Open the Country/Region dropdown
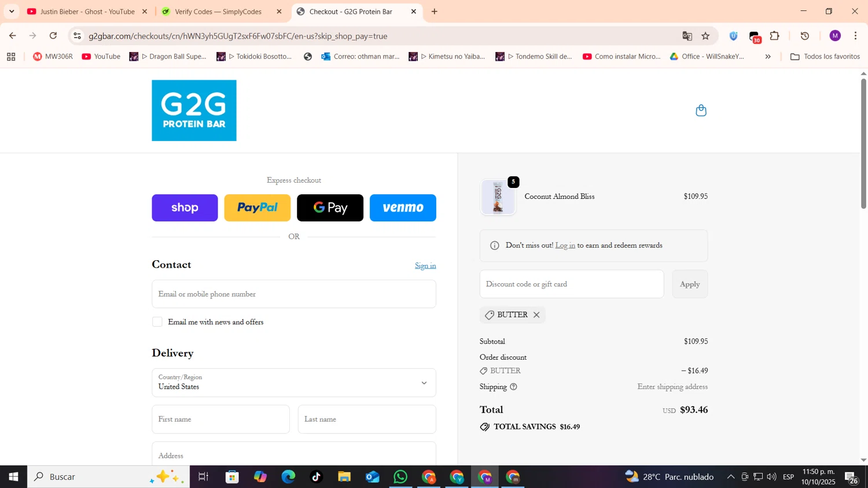Screen dimensions: 868x488 [294, 383]
